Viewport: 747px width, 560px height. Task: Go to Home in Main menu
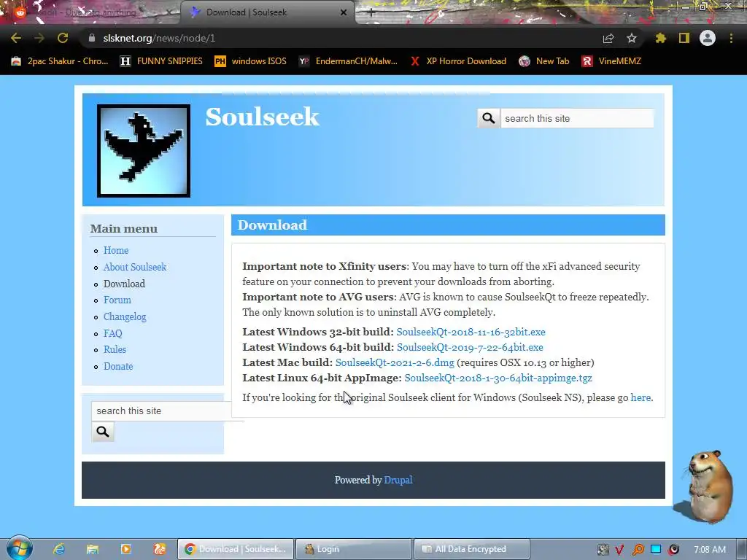(x=116, y=251)
